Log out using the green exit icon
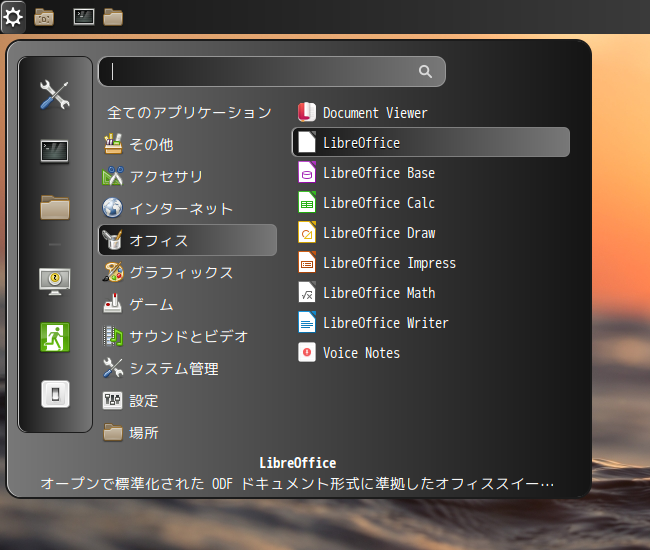Viewport: 650px width, 550px height. [x=55, y=337]
